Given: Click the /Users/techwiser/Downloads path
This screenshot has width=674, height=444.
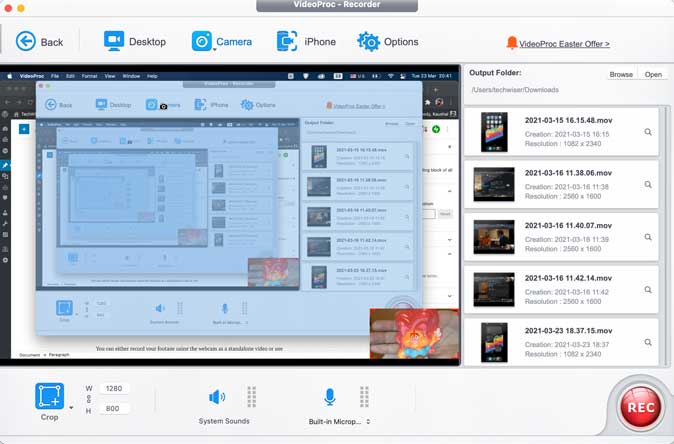Looking at the screenshot, I should pyautogui.click(x=515, y=90).
